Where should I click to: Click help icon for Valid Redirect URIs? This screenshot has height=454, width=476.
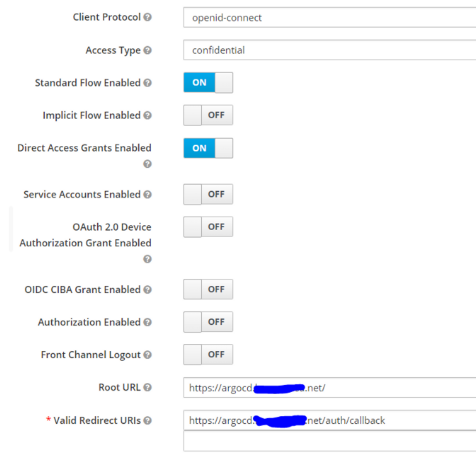point(147,421)
